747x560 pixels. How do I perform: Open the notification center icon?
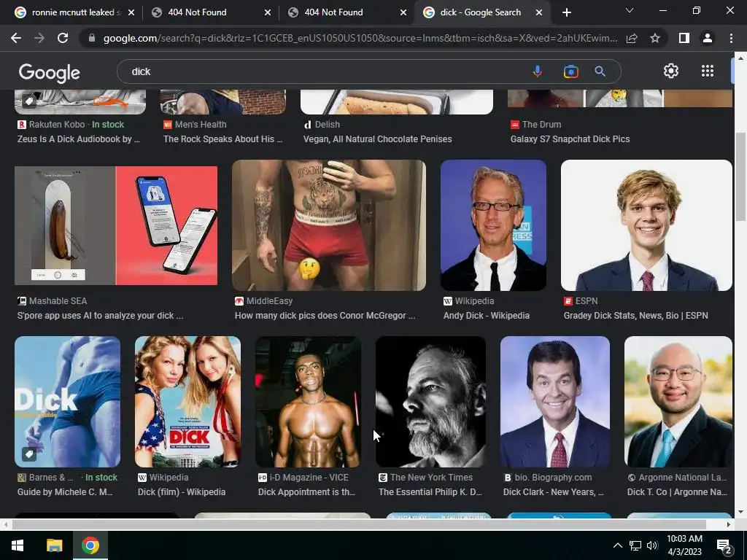(724, 545)
